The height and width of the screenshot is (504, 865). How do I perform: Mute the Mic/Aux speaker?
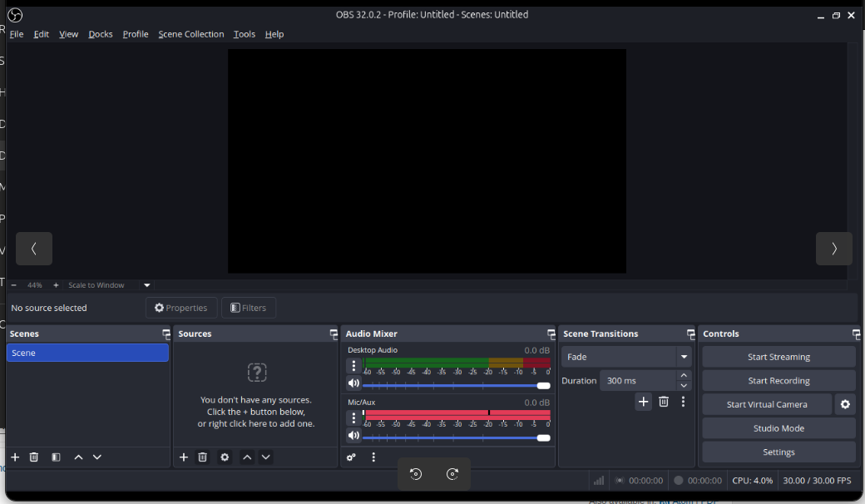point(353,436)
